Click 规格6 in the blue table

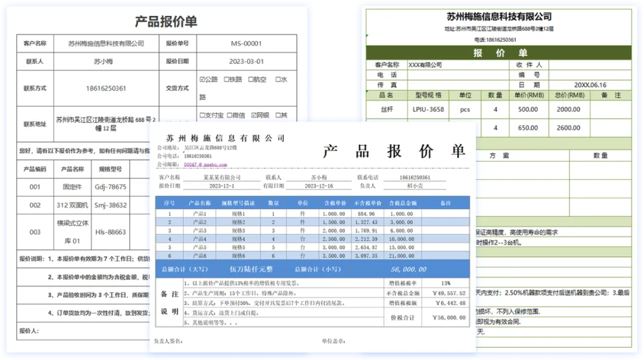tap(238, 256)
